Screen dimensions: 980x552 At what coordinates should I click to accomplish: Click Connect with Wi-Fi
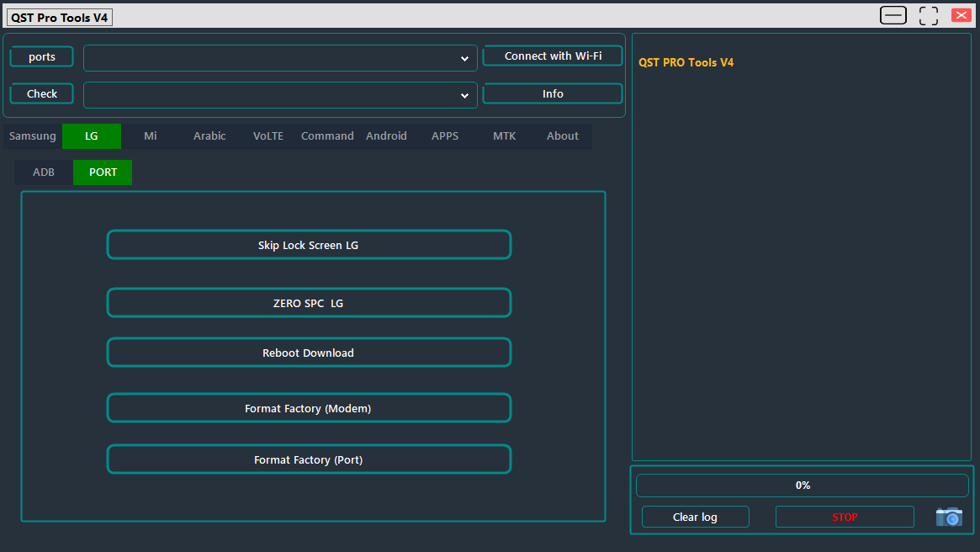pyautogui.click(x=552, y=56)
